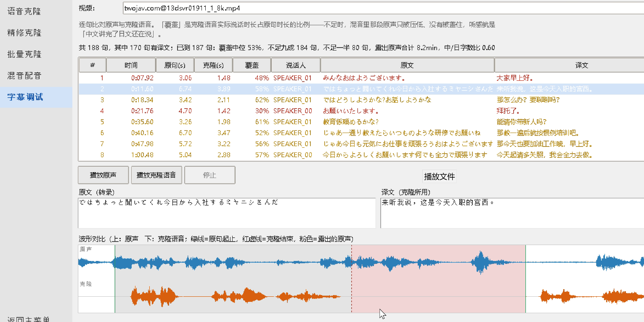Click the red dashed clone-end line
The height and width of the screenshot is (322, 644).
[352, 279]
